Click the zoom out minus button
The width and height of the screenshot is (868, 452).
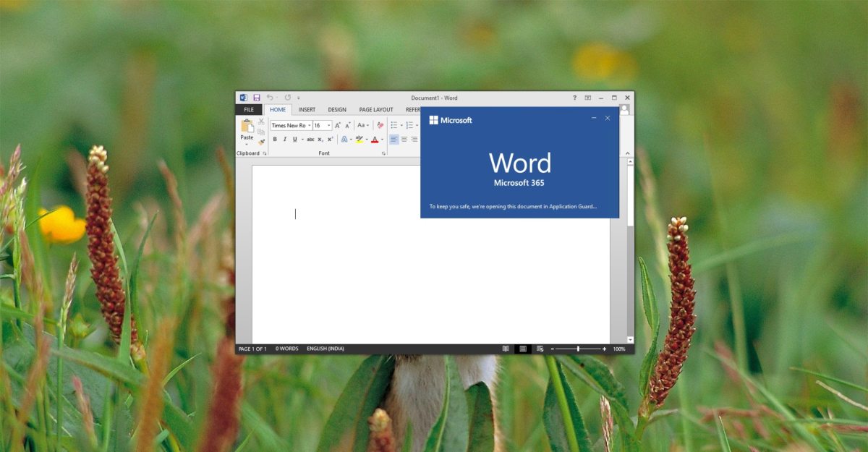click(552, 349)
